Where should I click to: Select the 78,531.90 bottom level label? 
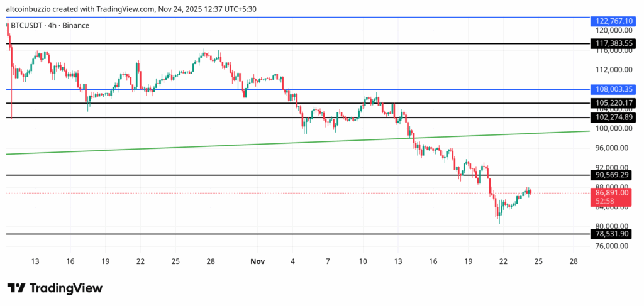coord(614,234)
